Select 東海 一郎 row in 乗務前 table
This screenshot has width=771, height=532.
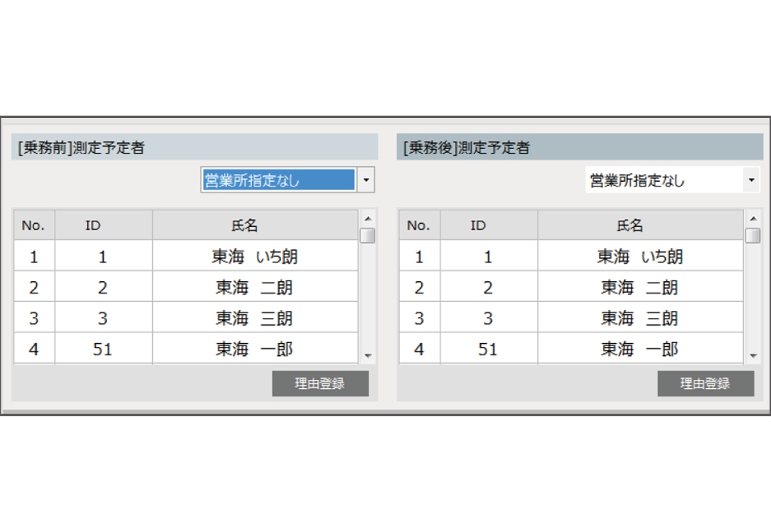186,348
